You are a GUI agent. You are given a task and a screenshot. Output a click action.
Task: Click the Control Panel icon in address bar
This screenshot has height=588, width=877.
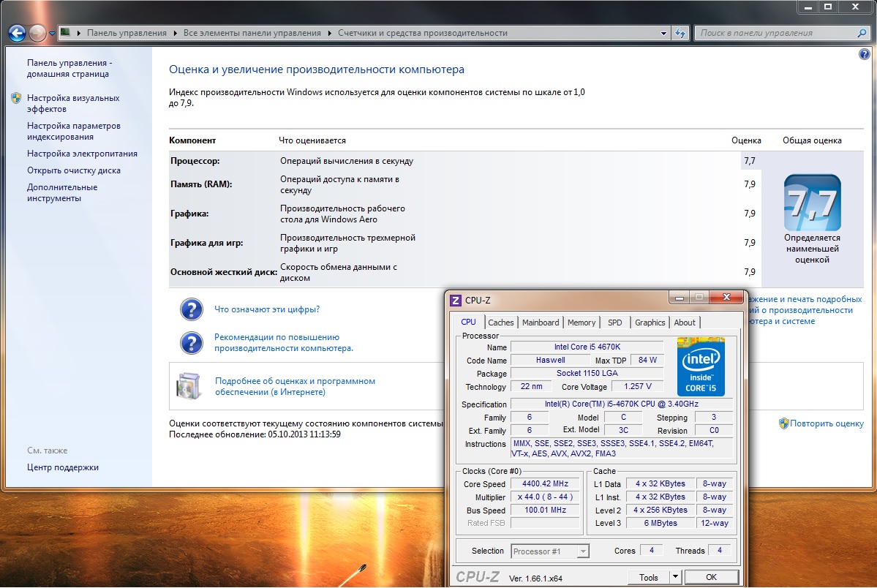[x=65, y=32]
